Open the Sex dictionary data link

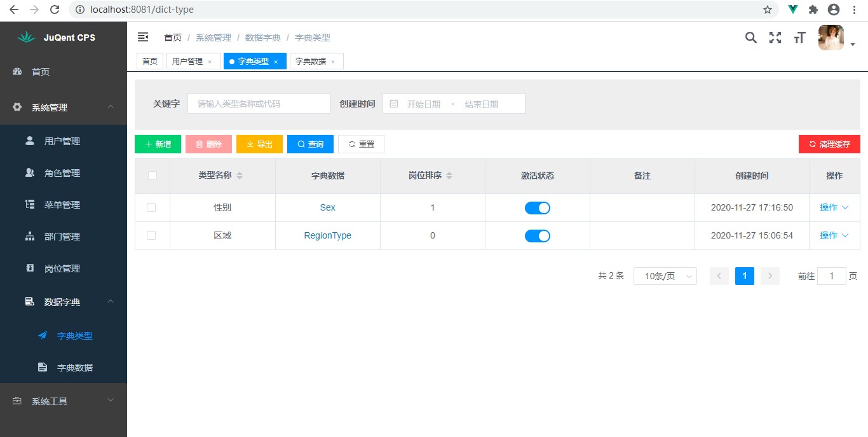click(x=328, y=207)
